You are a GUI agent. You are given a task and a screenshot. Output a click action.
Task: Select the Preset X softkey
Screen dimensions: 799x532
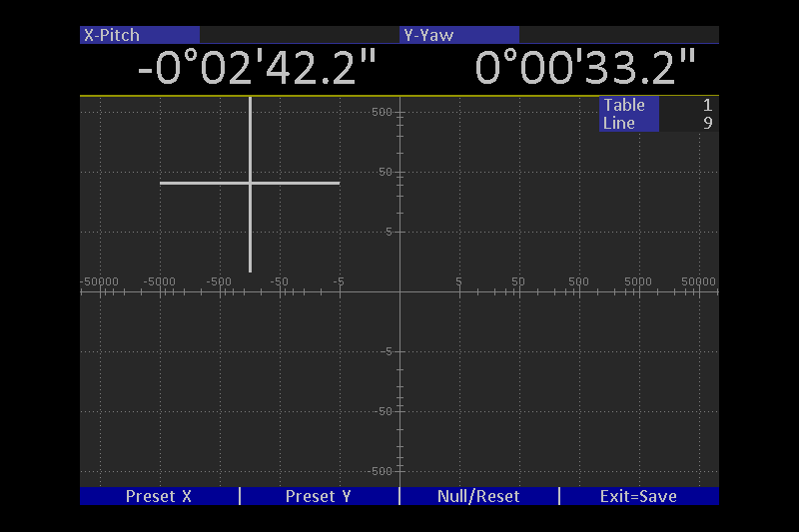(159, 496)
